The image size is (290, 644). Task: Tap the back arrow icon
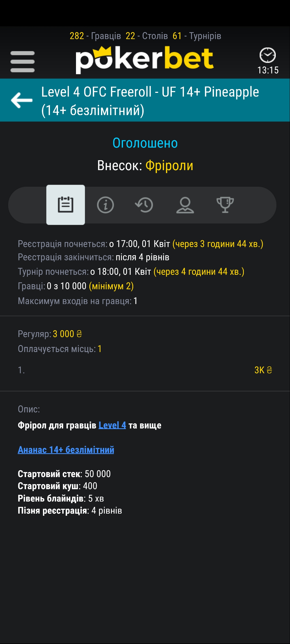22,100
